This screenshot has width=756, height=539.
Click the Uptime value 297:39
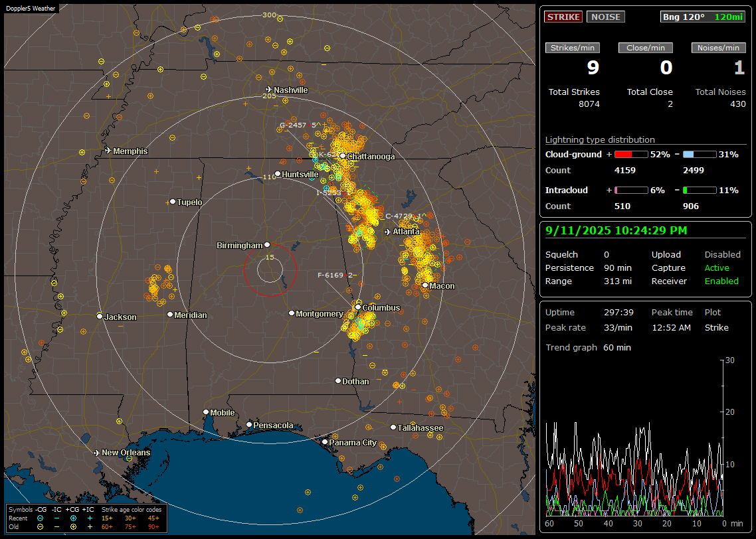tap(618, 312)
